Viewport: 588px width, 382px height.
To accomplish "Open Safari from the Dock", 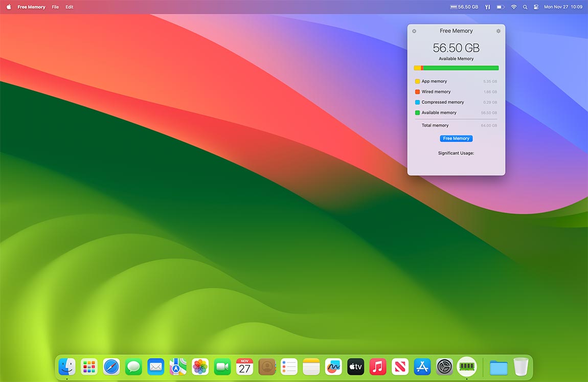I will pos(111,366).
